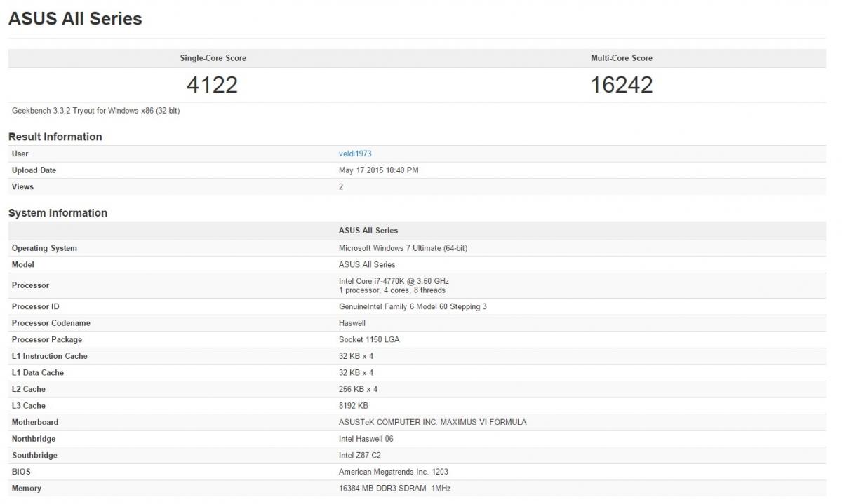Select the ASUS All Series table column header

tap(368, 231)
